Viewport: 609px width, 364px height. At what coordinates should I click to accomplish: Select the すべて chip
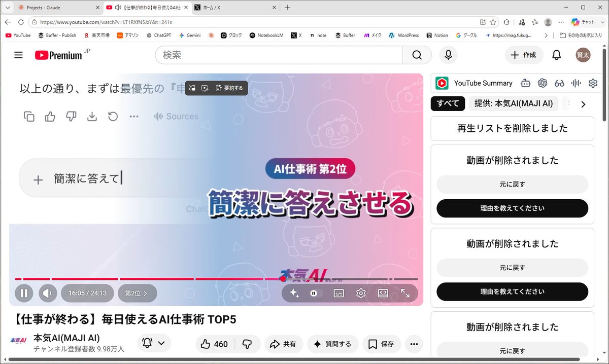448,103
